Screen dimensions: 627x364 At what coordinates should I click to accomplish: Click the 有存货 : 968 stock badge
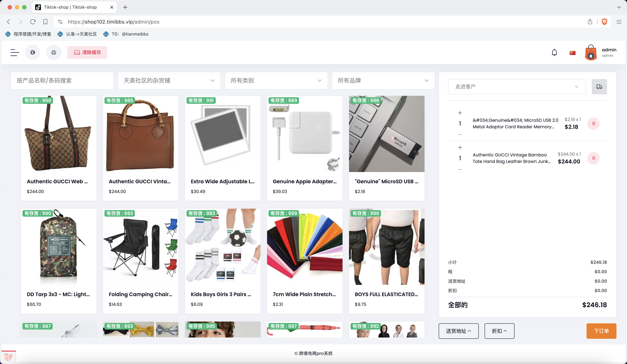pyautogui.click(x=38, y=101)
